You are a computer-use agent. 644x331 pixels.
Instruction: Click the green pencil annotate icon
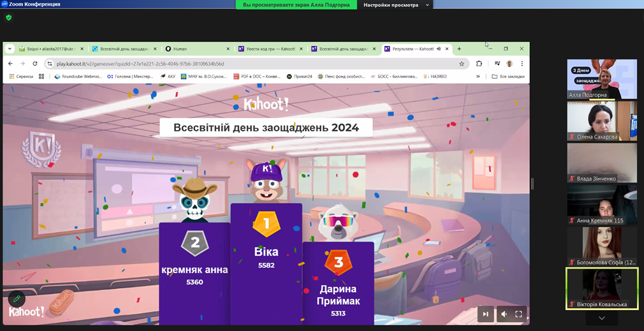tap(17, 298)
